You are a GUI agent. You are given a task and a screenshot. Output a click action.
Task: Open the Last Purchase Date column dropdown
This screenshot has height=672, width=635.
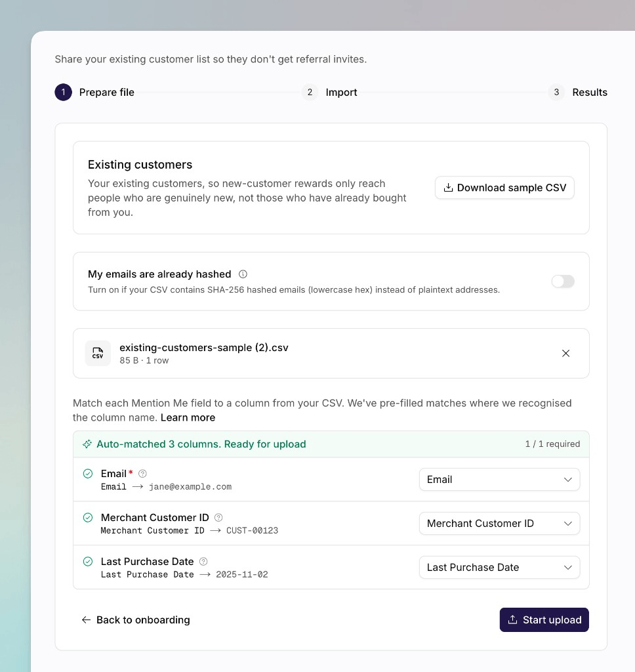click(499, 568)
